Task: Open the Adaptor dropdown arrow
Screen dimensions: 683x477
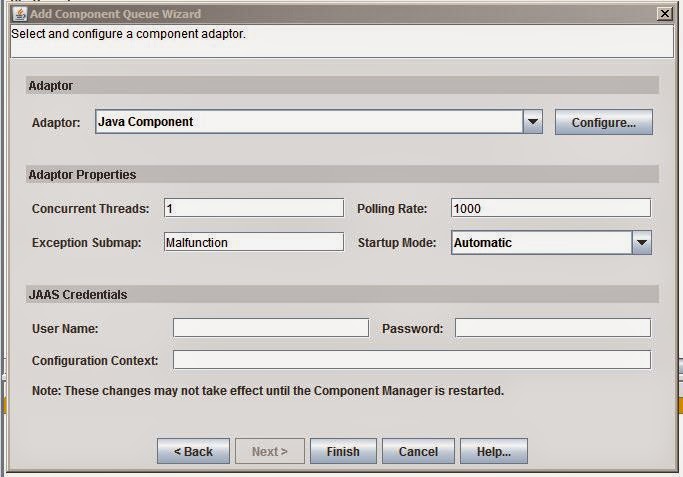Action: click(x=533, y=122)
